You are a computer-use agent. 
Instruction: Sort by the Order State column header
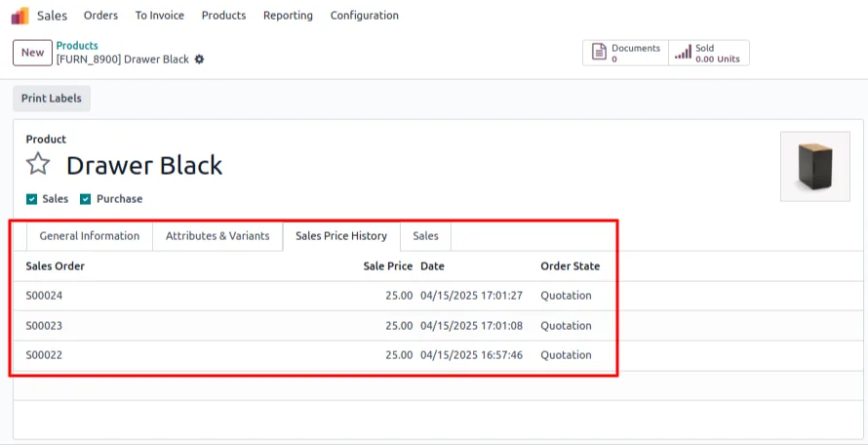(571, 266)
